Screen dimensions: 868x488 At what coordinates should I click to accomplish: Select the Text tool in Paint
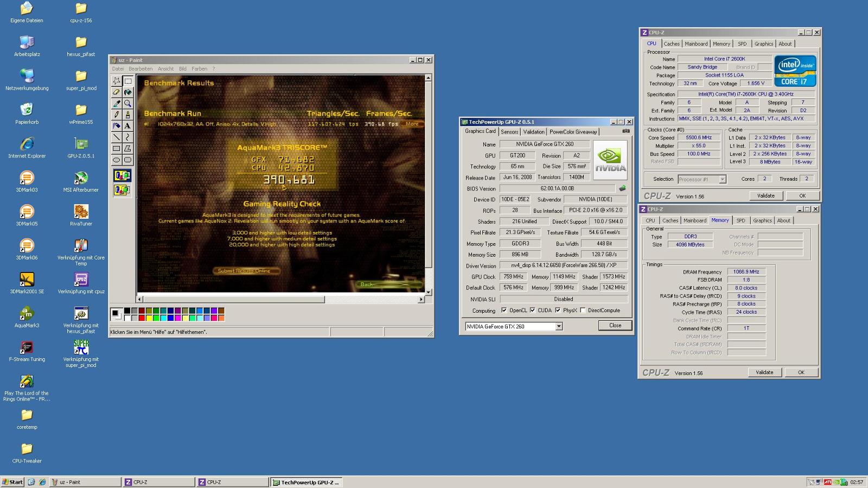[x=127, y=126]
